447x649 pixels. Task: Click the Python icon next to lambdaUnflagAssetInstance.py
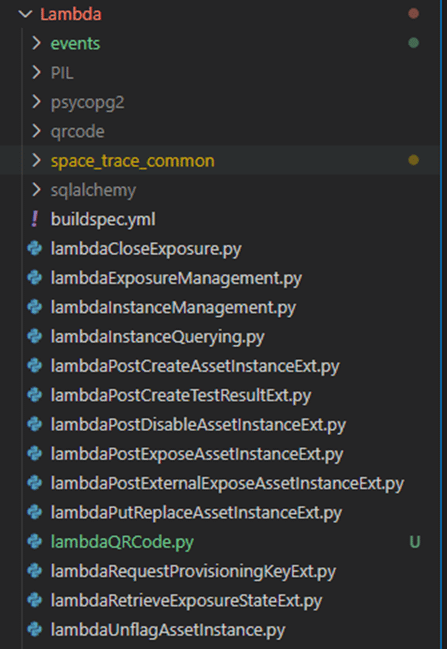pos(35,630)
